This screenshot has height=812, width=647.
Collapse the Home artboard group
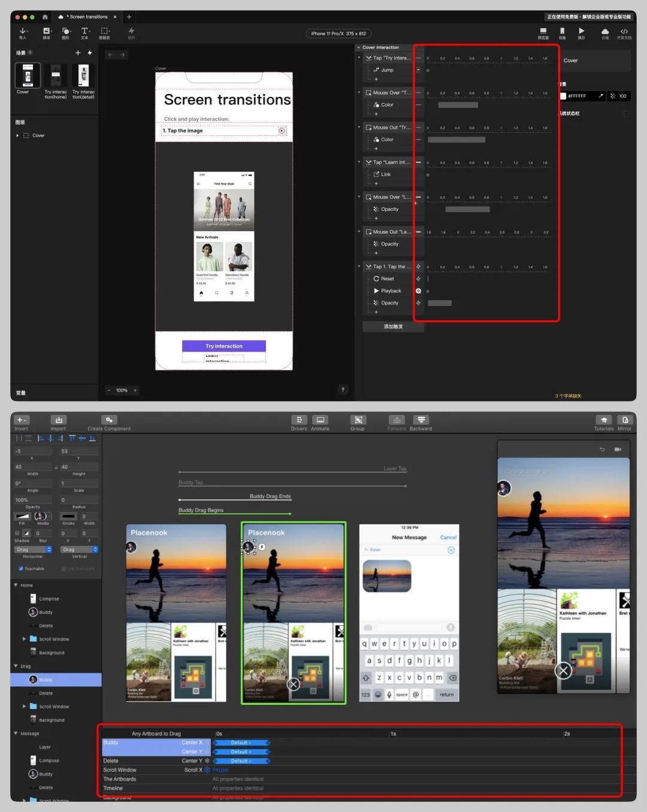coord(16,585)
